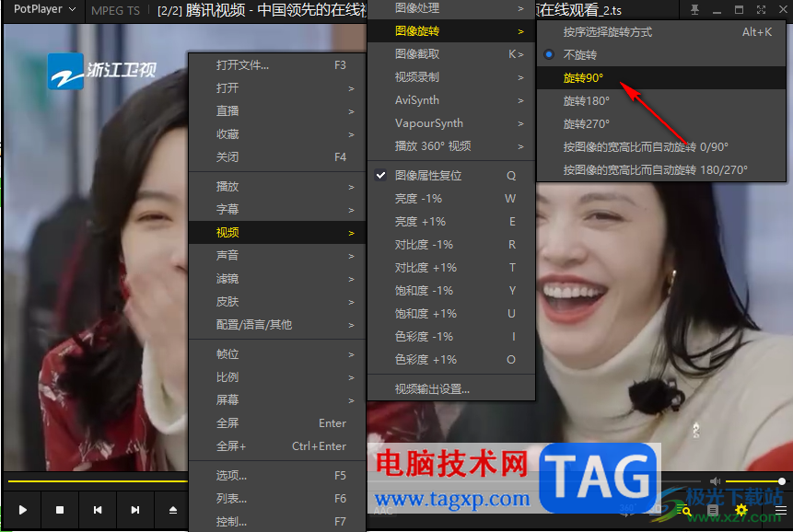Viewport: 793px width, 532px height.
Task: Expand the 皮肤 submenu
Action: (x=277, y=302)
